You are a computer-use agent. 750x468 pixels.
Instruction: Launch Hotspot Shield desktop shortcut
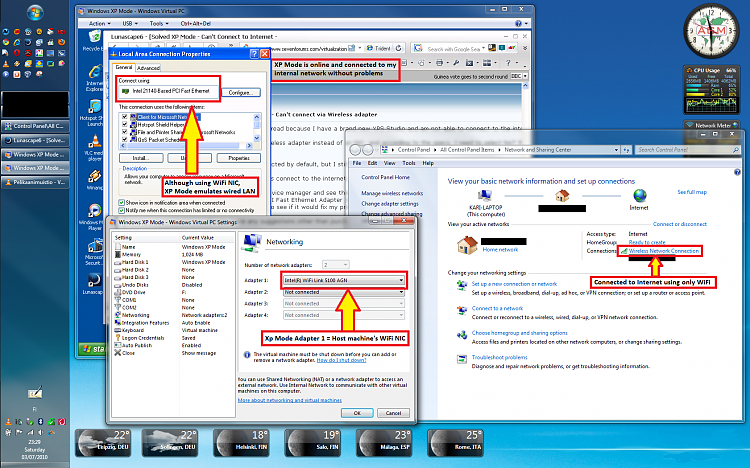95,107
